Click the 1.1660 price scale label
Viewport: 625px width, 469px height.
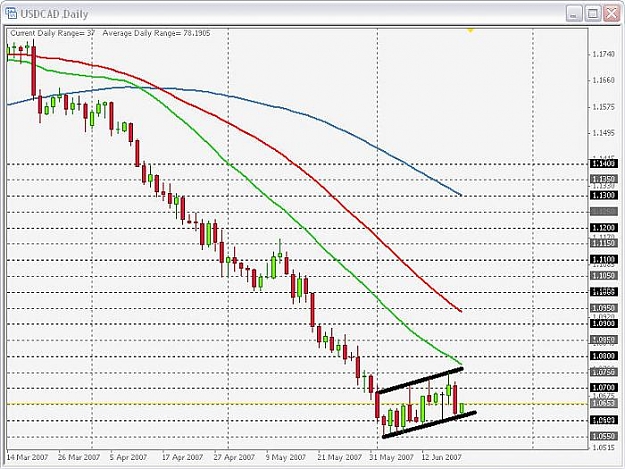(x=603, y=80)
